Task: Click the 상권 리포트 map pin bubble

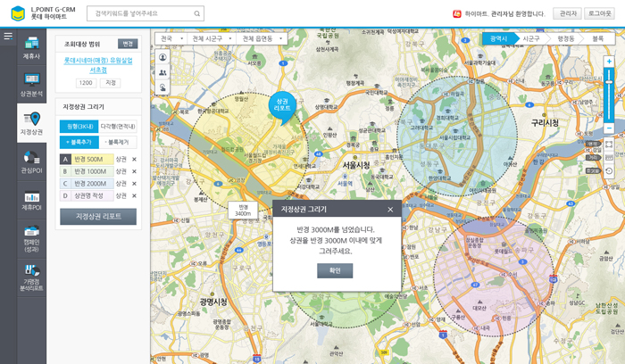Action: [282, 107]
